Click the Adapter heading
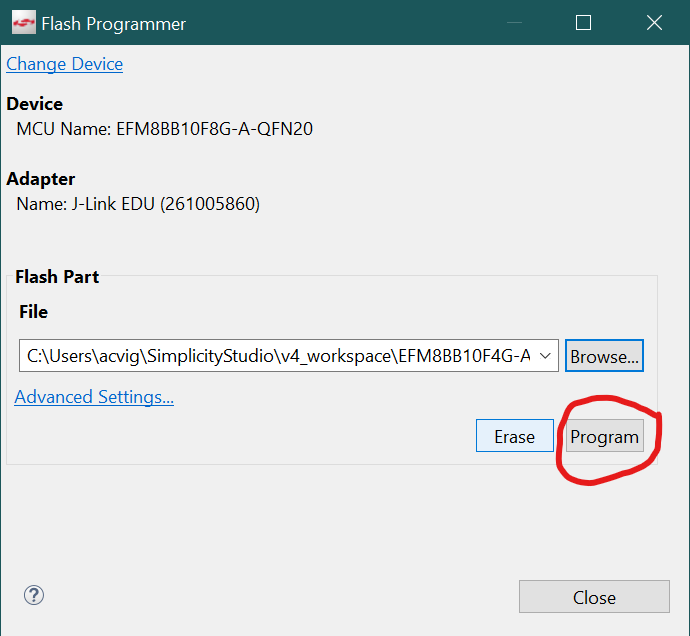The height and width of the screenshot is (636, 690). coord(40,179)
